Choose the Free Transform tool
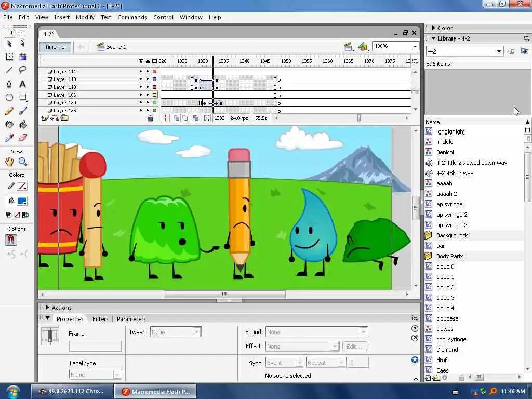 click(9, 57)
